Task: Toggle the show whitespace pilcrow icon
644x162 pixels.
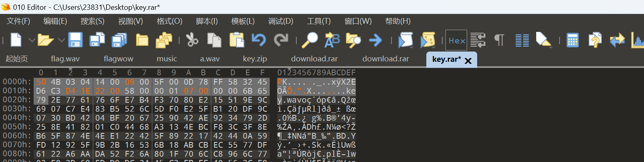Action: click(x=499, y=40)
